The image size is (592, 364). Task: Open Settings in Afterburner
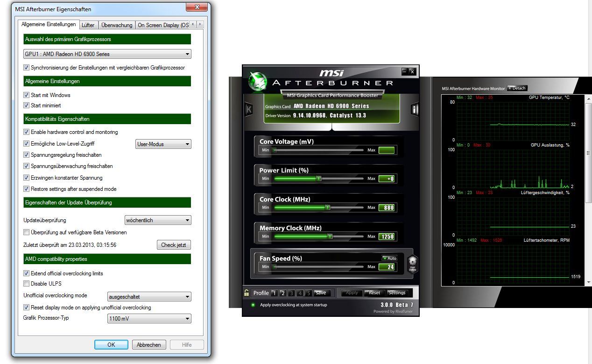397,293
